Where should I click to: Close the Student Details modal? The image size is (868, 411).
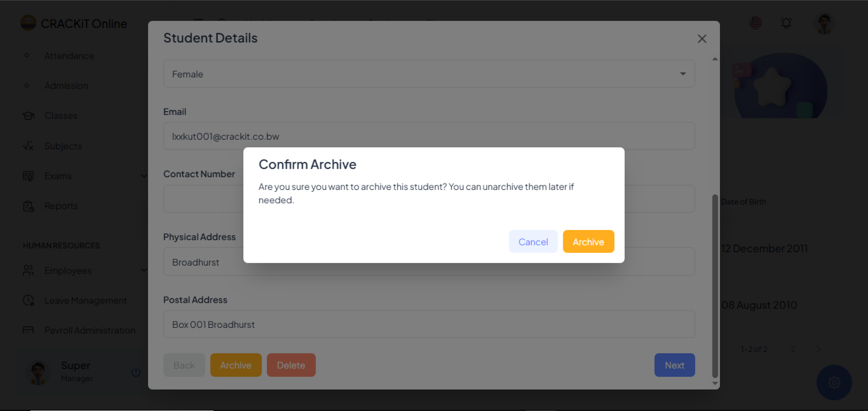tap(702, 39)
